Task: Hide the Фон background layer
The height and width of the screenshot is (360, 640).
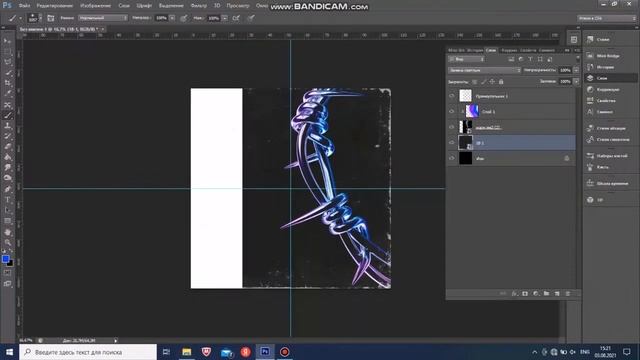Action: 451,158
